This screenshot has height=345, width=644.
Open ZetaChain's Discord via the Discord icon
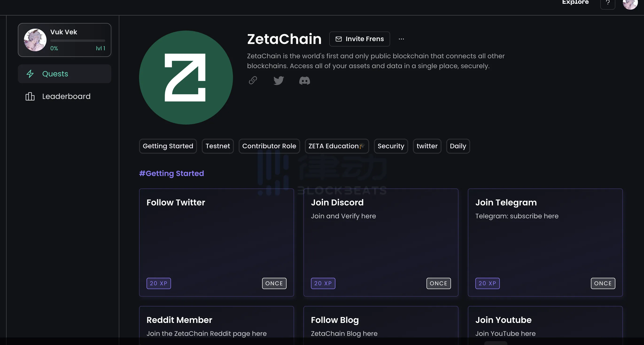(304, 81)
